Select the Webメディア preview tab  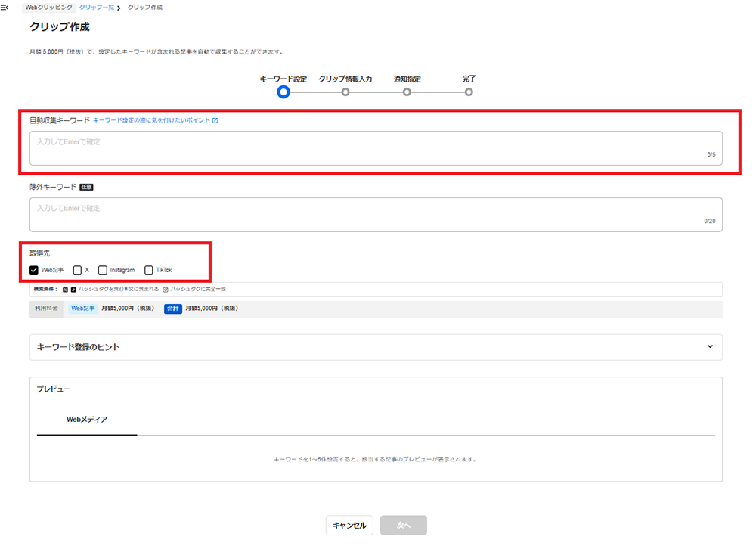[87, 420]
